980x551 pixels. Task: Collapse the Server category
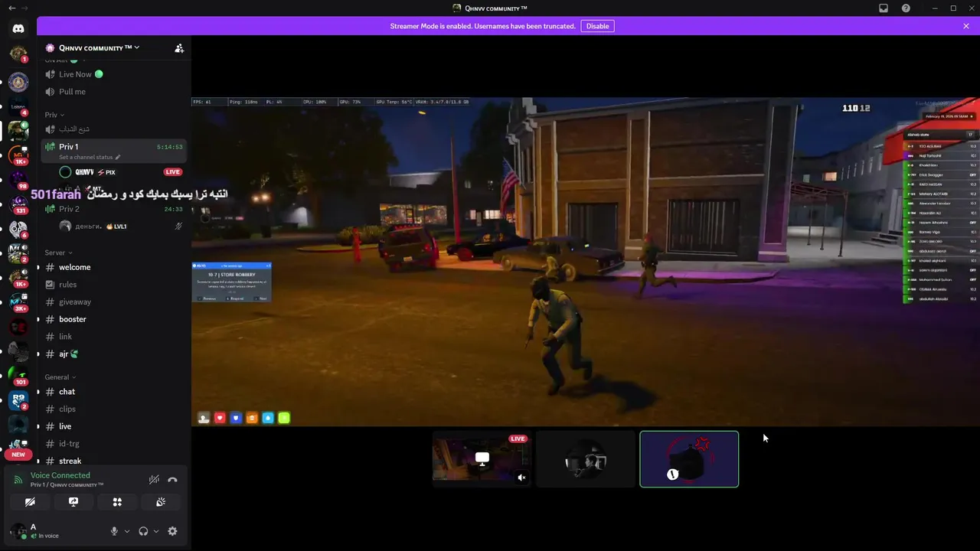click(58, 253)
